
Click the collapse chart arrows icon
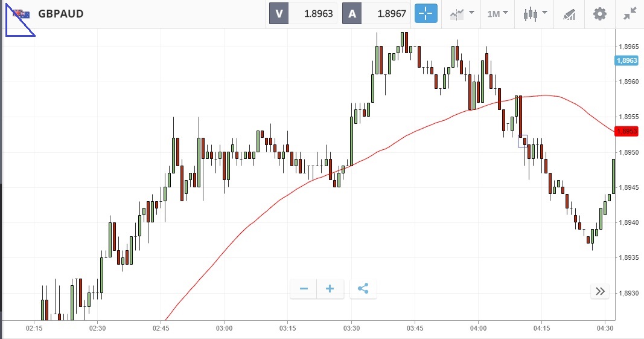coord(630,14)
